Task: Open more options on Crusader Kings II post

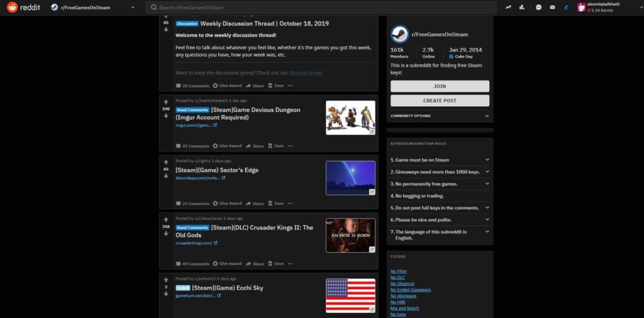Action: pyautogui.click(x=291, y=264)
